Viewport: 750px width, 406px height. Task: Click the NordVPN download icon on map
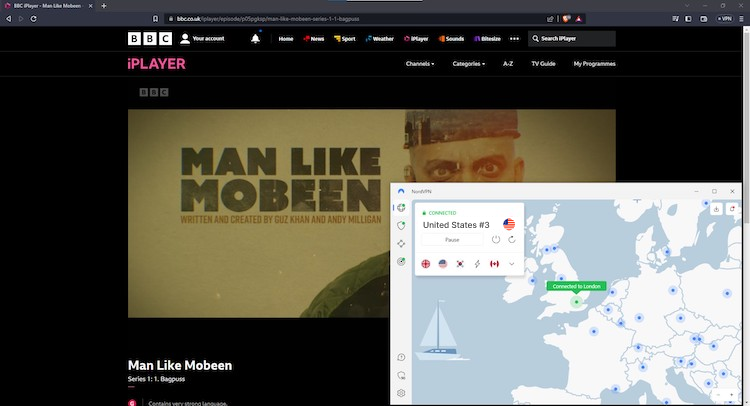click(716, 209)
